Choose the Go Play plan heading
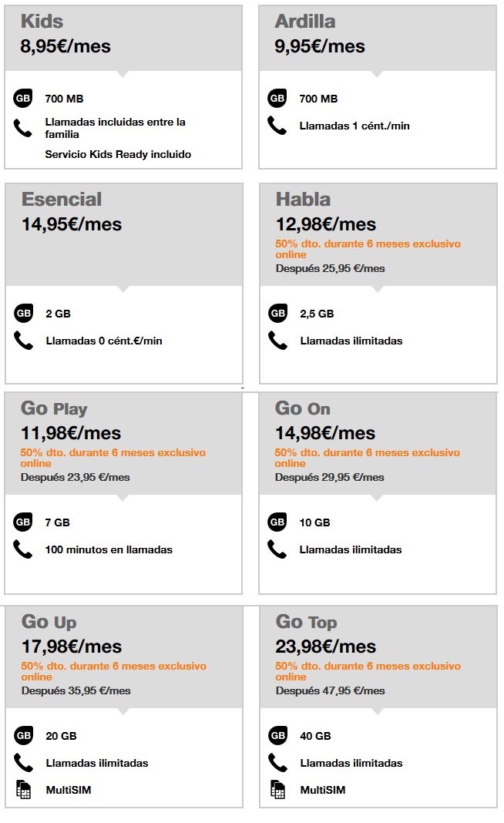504x823 pixels. click(x=54, y=408)
